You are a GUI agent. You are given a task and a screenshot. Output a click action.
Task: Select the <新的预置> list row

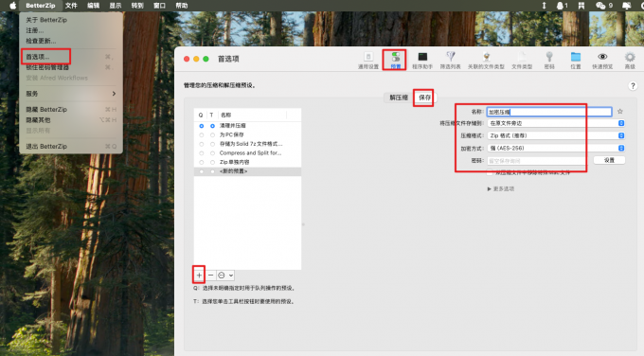point(248,171)
